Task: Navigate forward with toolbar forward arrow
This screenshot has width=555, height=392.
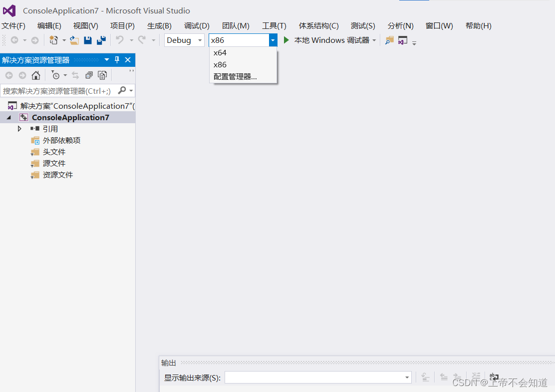Action: [35, 40]
